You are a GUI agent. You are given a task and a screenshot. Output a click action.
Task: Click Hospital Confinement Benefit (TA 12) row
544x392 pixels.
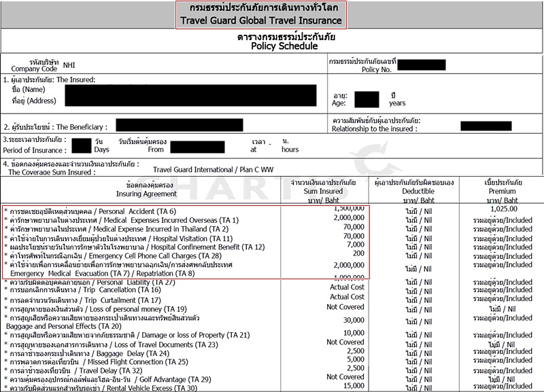(x=135, y=247)
